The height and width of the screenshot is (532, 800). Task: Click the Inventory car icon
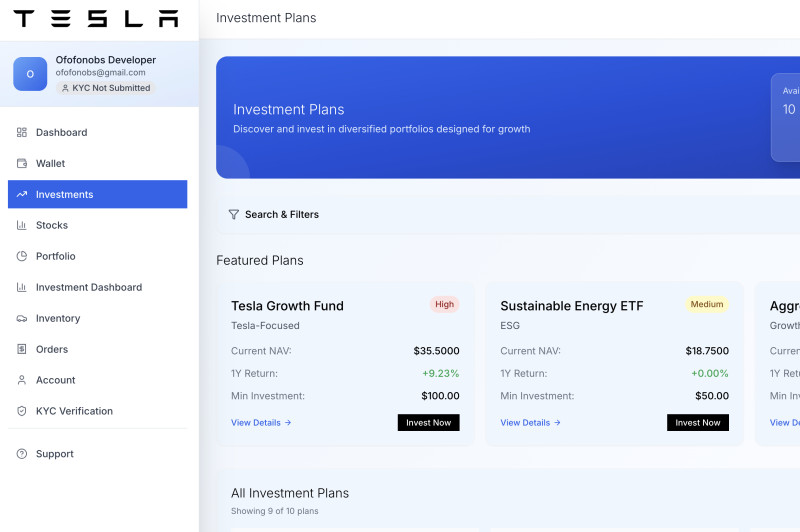[x=22, y=319]
